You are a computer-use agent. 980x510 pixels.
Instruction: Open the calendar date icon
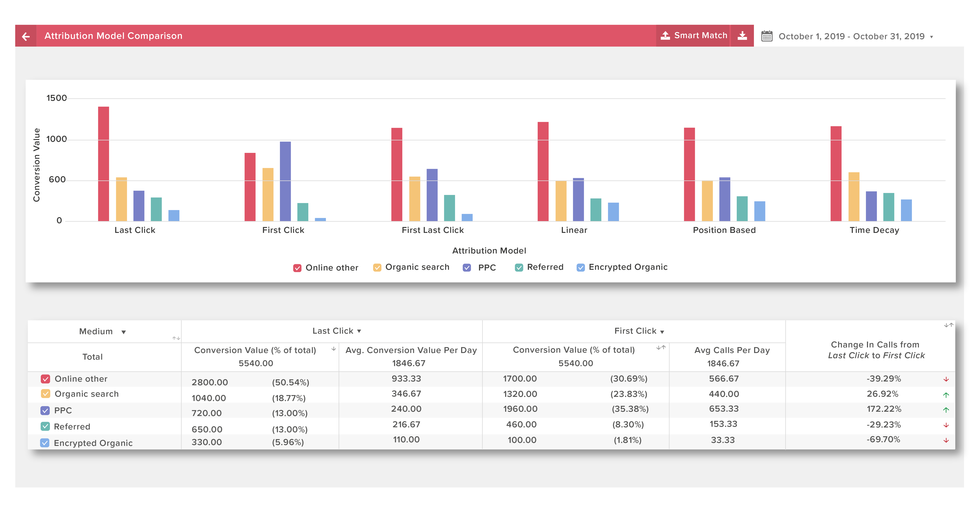[767, 36]
